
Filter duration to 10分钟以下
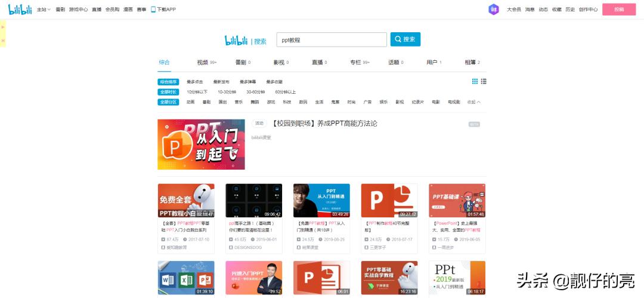(197, 92)
